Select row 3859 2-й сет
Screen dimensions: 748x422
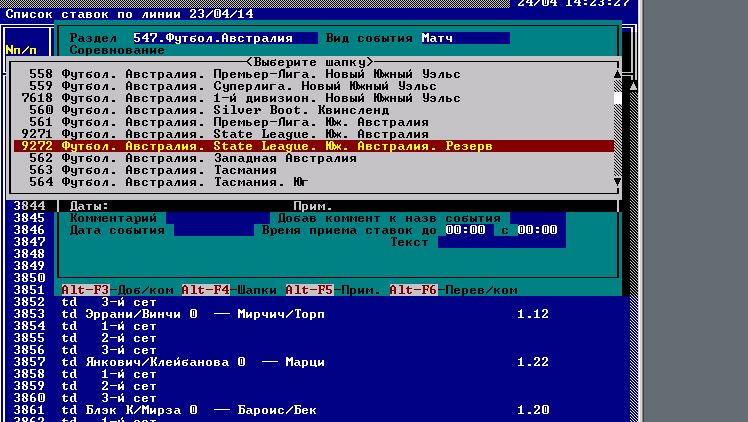pos(317,386)
